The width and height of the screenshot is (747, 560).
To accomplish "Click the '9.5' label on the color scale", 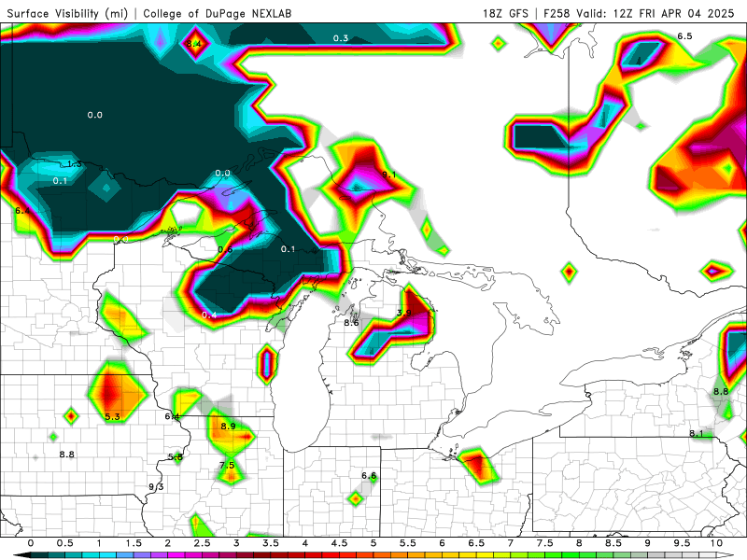I will (682, 543).
